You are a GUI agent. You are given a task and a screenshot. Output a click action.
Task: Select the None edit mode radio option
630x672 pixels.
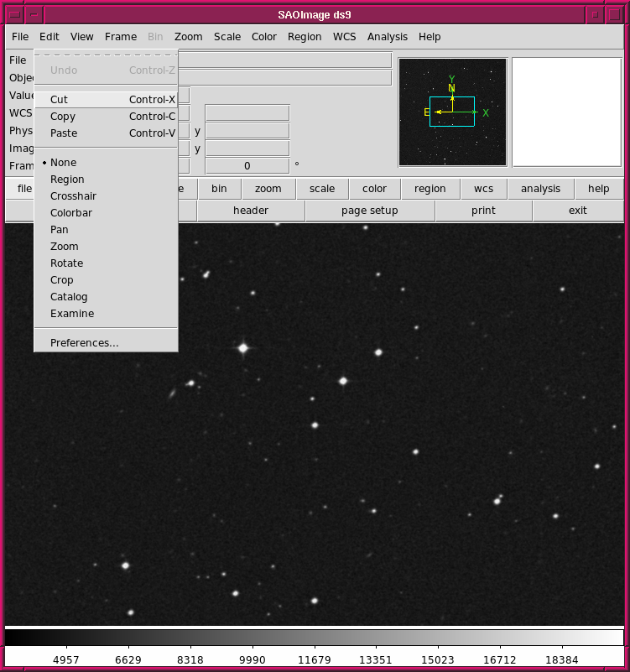pos(63,163)
